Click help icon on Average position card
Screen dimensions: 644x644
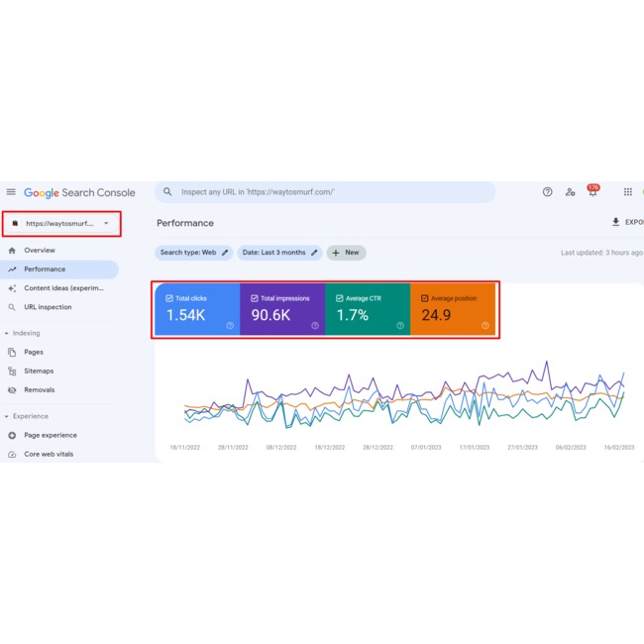coord(485,325)
